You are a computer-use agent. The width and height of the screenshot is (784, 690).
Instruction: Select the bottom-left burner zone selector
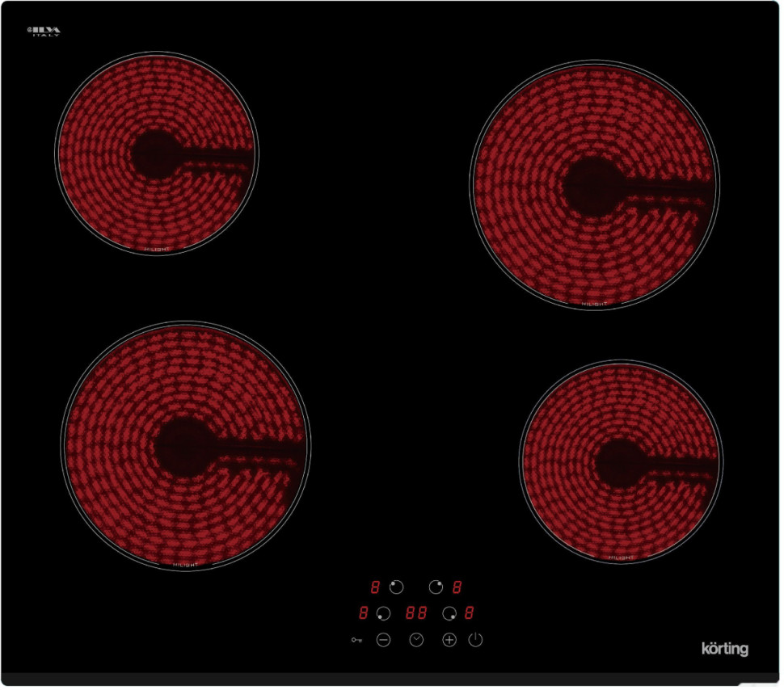(383, 613)
